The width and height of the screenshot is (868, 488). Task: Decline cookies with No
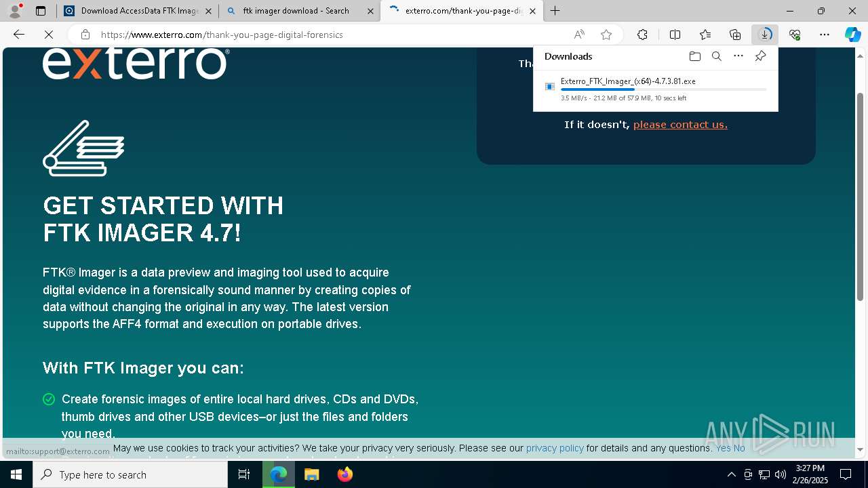click(x=739, y=448)
